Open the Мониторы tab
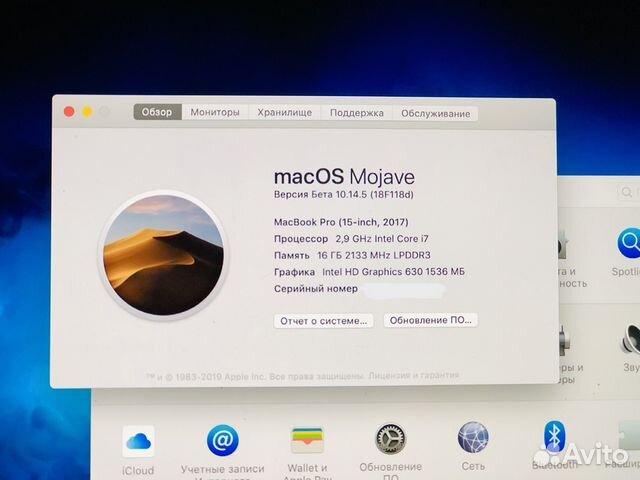The image size is (640, 480). 215,112
